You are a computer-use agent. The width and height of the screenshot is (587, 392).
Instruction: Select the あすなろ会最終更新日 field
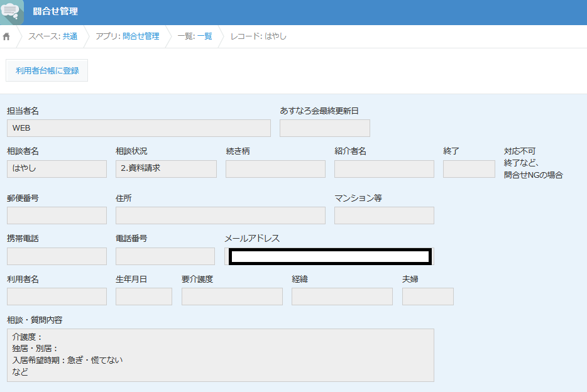pos(324,128)
